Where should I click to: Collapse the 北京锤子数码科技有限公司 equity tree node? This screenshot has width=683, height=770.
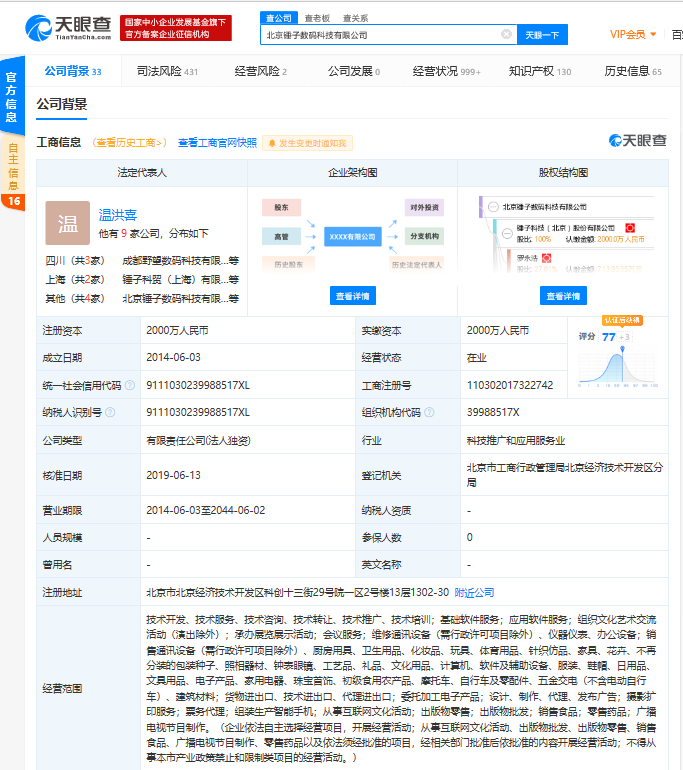point(493,207)
